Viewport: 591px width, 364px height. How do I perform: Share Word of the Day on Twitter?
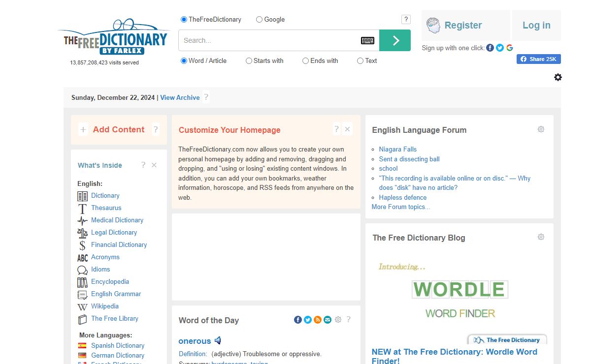[x=308, y=320]
